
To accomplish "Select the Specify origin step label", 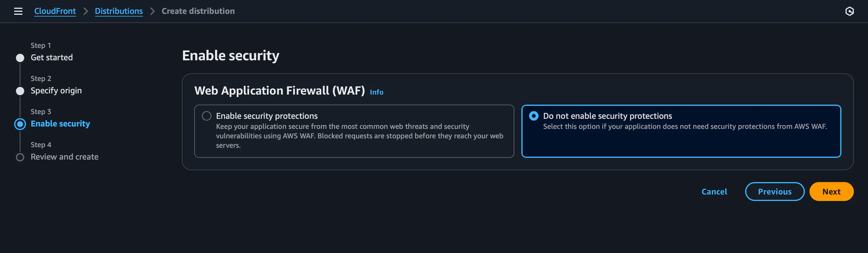I will point(56,90).
